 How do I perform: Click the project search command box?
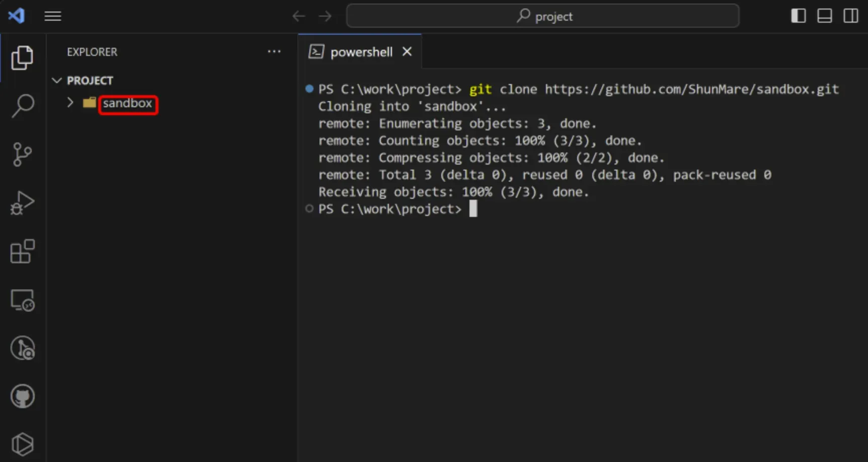tap(542, 16)
